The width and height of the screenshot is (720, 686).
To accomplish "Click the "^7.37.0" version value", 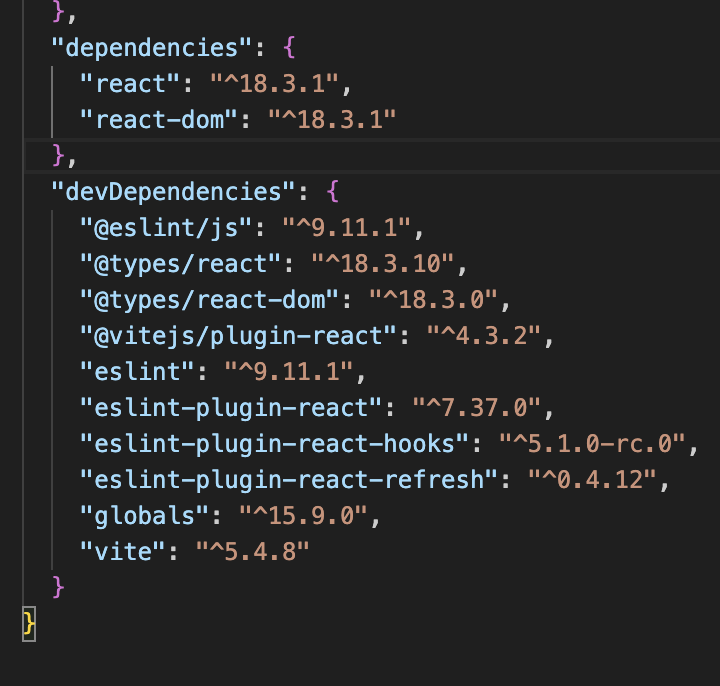I will pyautogui.click(x=477, y=407).
